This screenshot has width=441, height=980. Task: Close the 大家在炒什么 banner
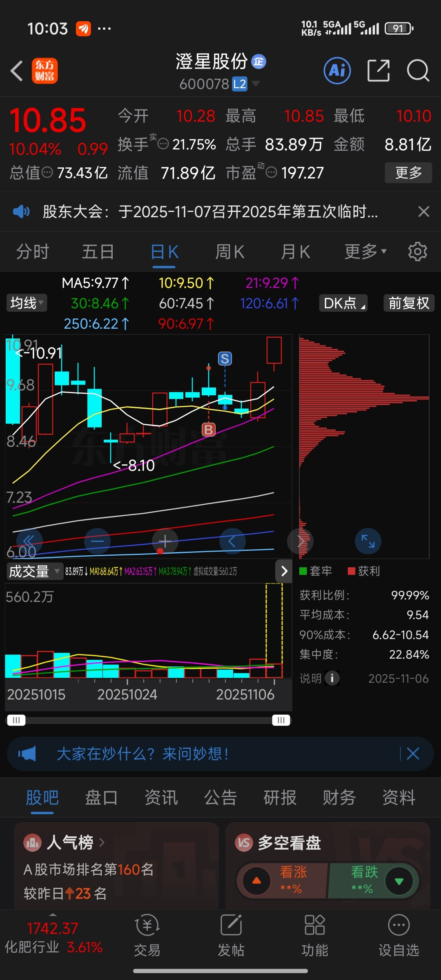coord(413,754)
